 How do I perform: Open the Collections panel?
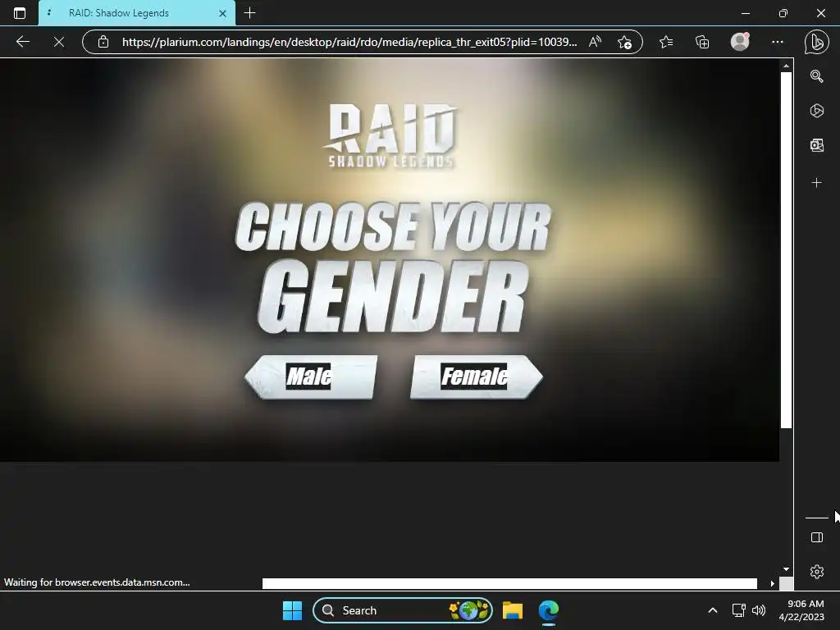702,42
